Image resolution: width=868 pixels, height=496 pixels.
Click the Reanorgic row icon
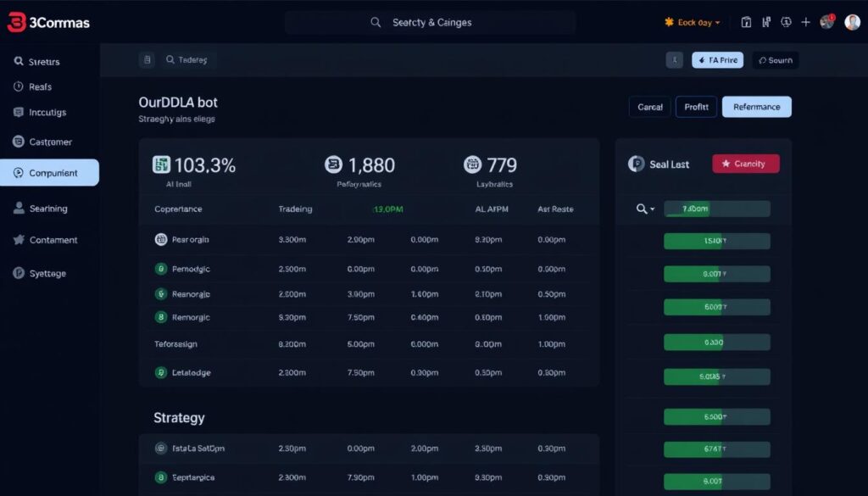(x=160, y=294)
